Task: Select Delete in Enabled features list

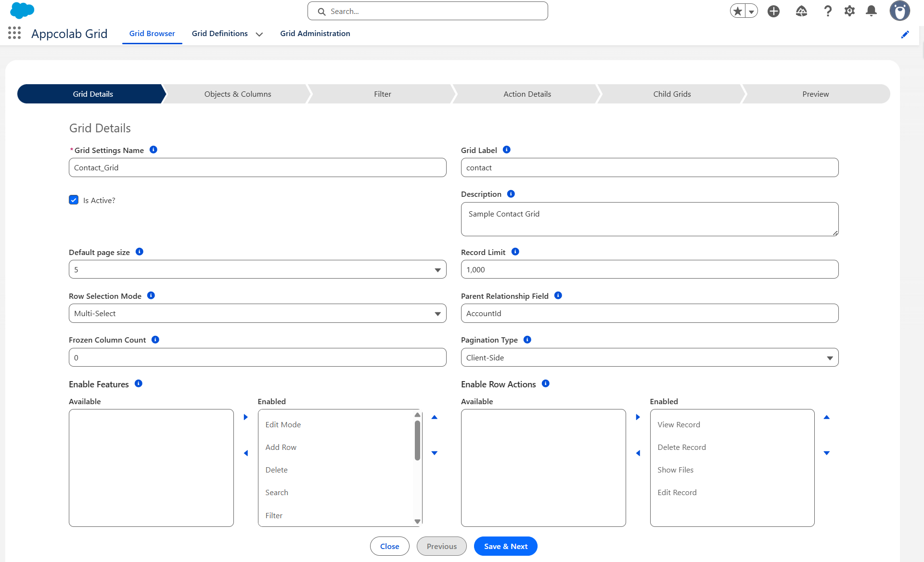Action: (x=336, y=470)
